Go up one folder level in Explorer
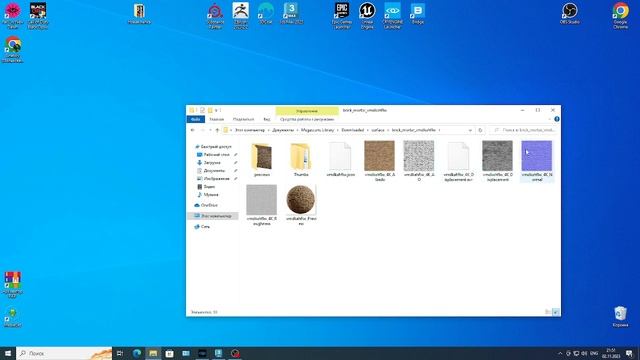The width and height of the screenshot is (640, 360). pos(217,130)
